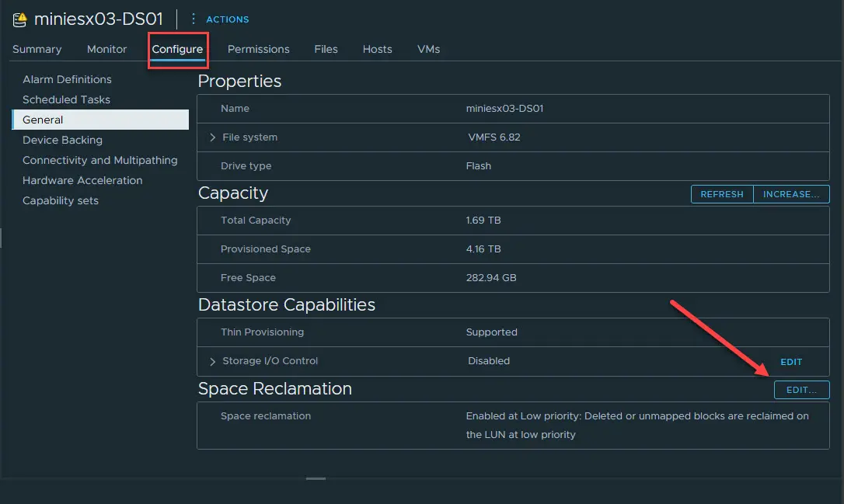Viewport: 844px width, 504px height.
Task: Open the VMs tab
Action: [x=428, y=49]
